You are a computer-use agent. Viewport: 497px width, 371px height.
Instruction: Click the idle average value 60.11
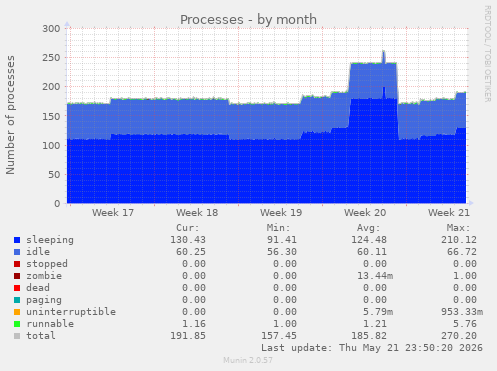point(372,252)
